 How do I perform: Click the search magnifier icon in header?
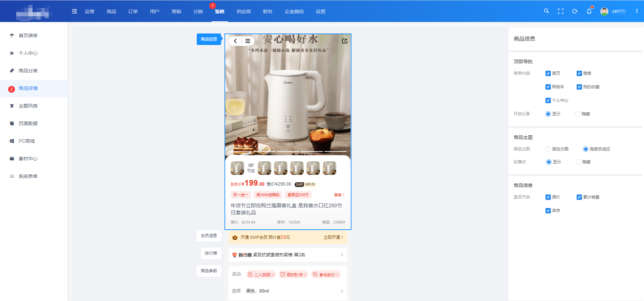coord(546,11)
